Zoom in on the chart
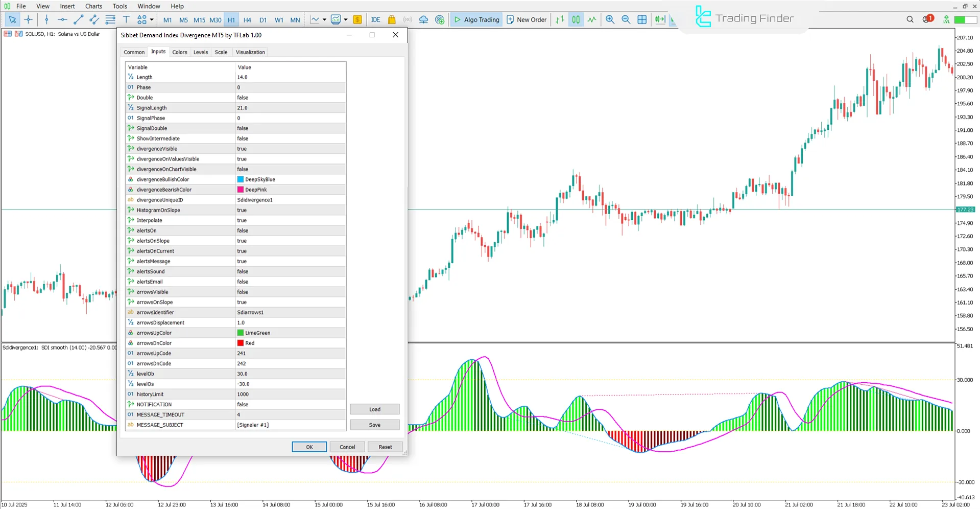Viewport: 980px width, 509px height. (610, 19)
